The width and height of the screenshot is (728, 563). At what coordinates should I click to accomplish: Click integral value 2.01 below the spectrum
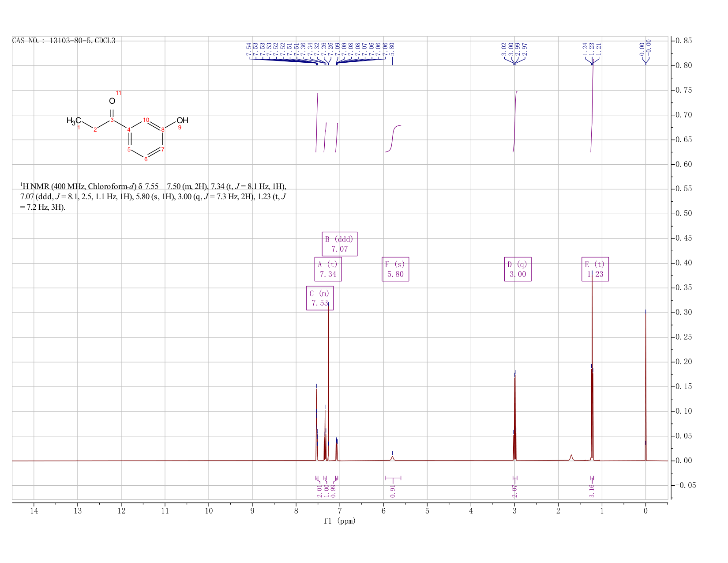click(319, 491)
